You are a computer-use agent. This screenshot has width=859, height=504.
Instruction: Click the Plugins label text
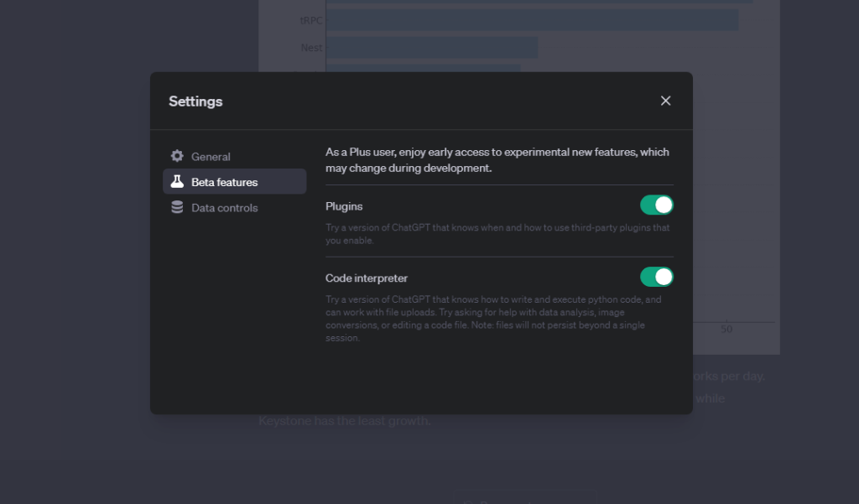click(344, 205)
